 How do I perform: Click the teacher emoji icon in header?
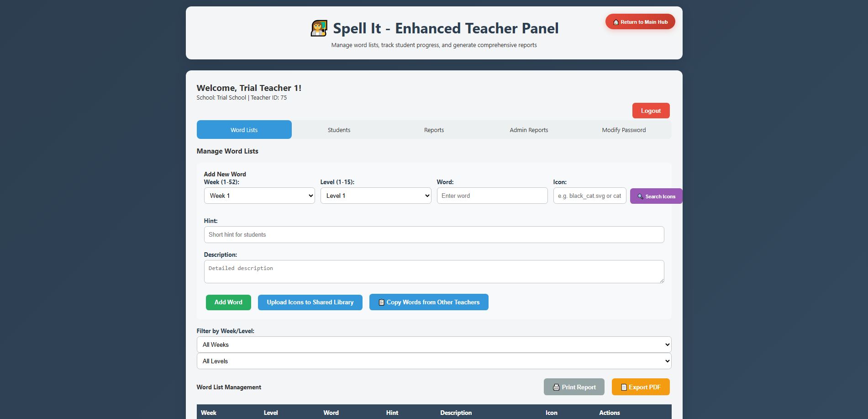point(319,28)
